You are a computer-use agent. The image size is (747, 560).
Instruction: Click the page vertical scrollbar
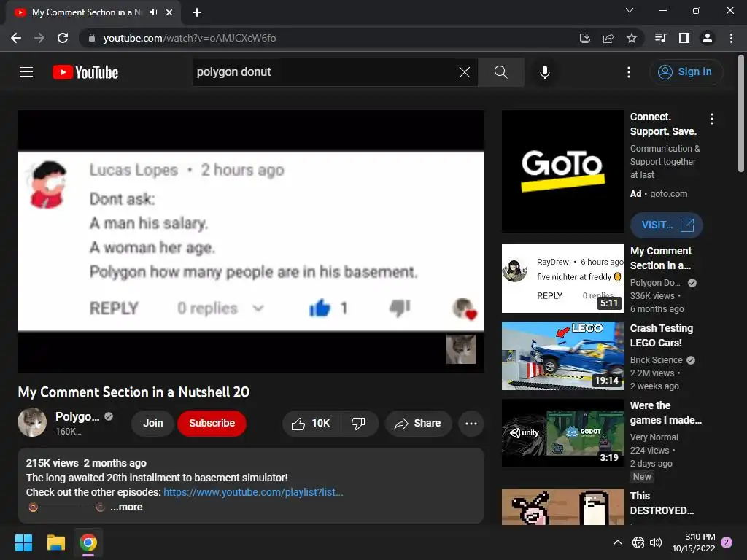click(741, 114)
